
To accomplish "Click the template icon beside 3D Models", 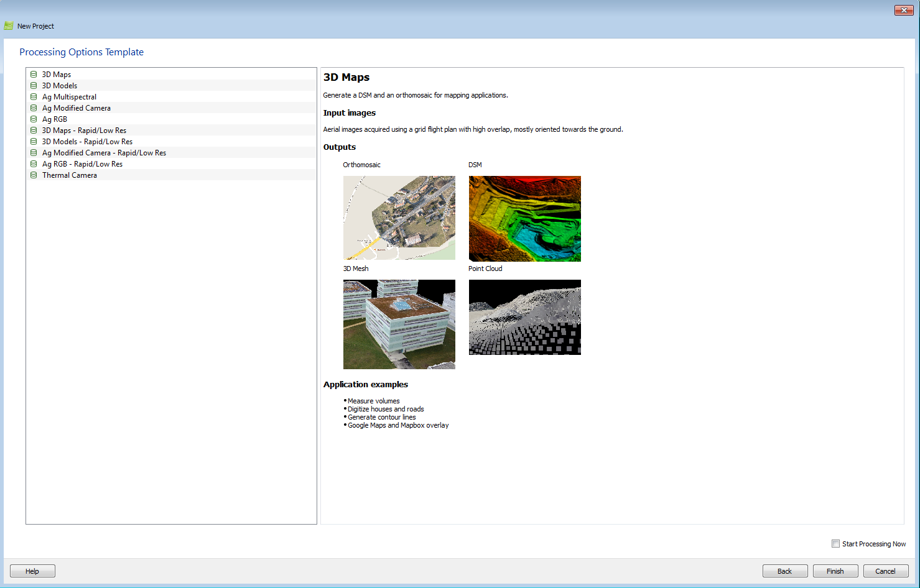I will click(x=34, y=85).
